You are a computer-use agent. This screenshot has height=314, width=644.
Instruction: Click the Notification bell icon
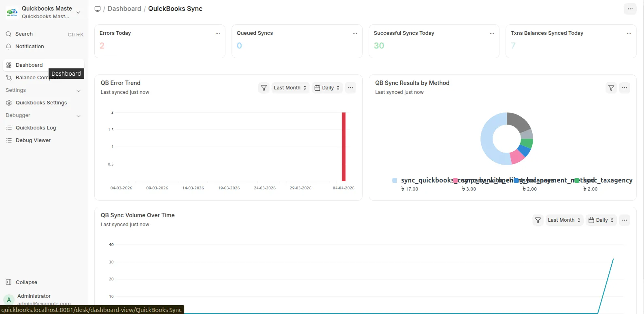9,47
